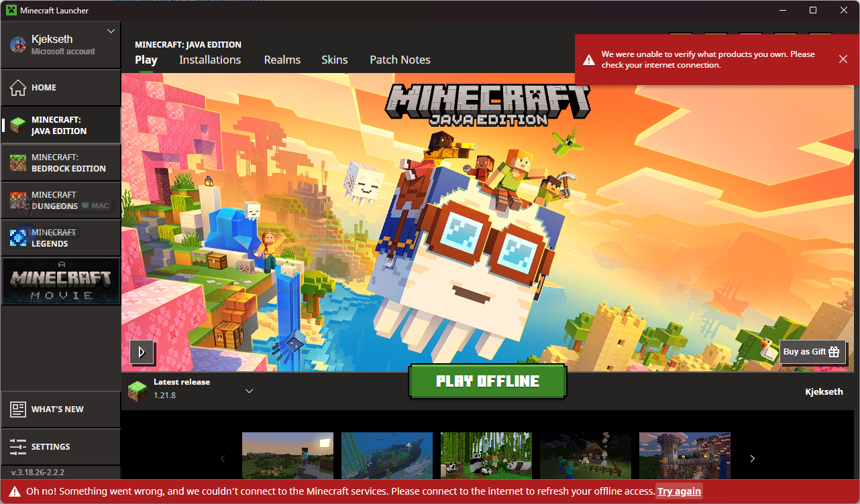Click the grass block icon beside Latest release
Image resolution: width=860 pixels, height=504 pixels.
tap(138, 391)
